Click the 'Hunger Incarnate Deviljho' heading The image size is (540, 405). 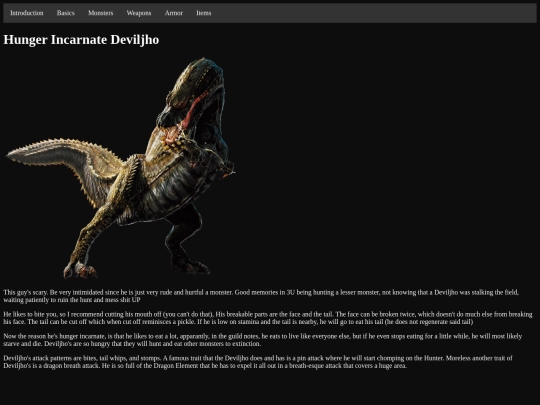coord(81,40)
